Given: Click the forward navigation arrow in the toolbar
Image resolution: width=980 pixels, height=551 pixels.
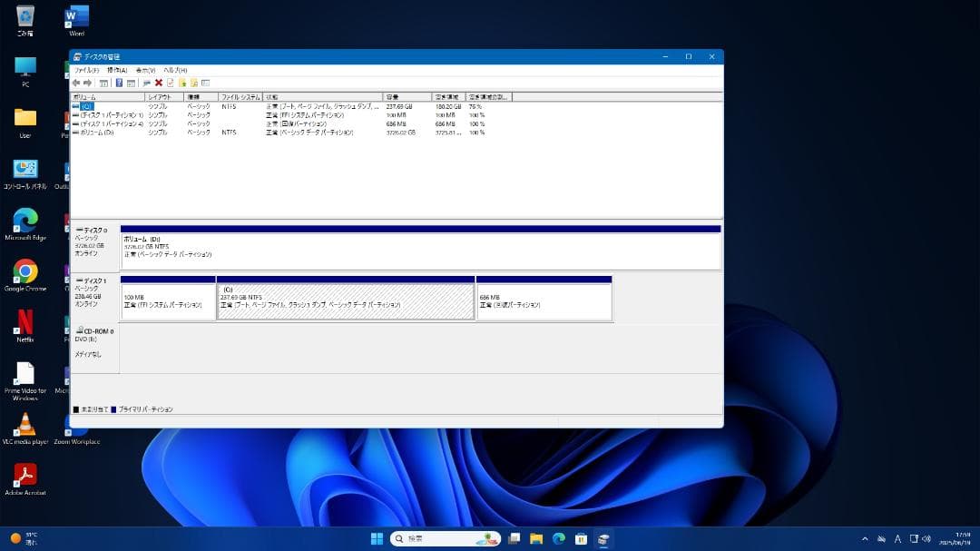Looking at the screenshot, I should coord(88,83).
